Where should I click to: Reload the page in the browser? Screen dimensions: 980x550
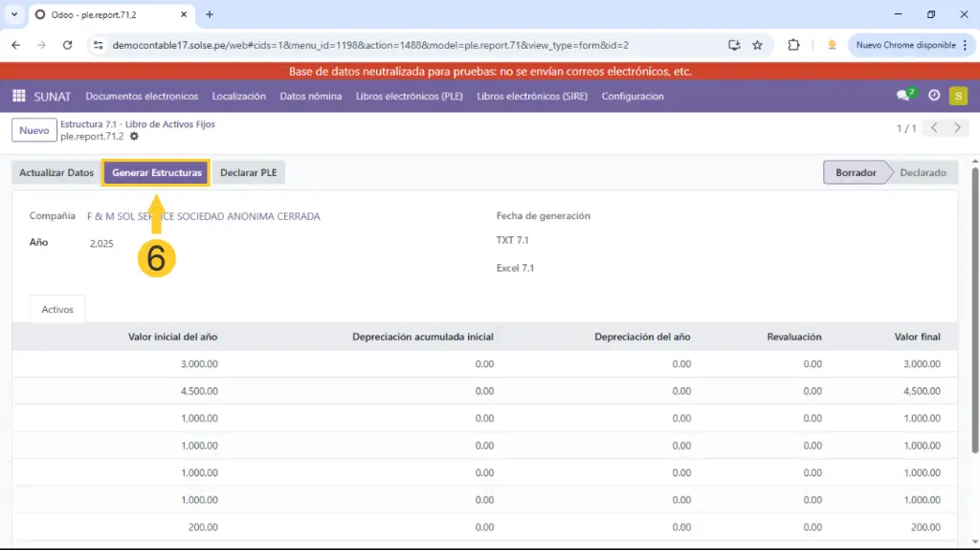coord(67,45)
